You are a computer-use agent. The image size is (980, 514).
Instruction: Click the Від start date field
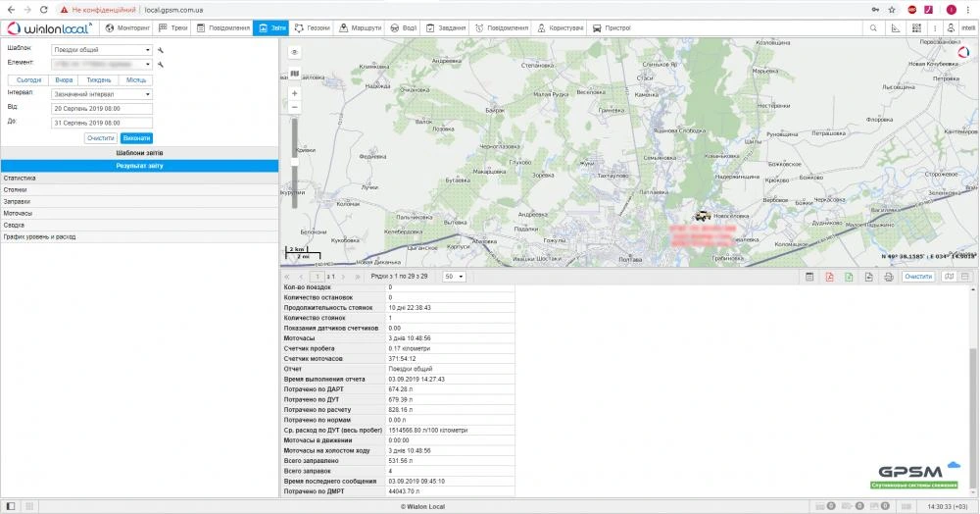(102, 108)
